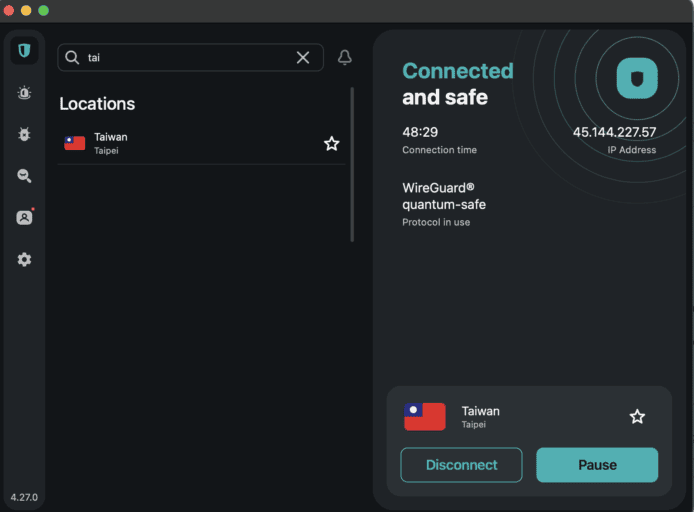
Task: Click the IP address 45.144.227.57
Action: [x=614, y=132]
